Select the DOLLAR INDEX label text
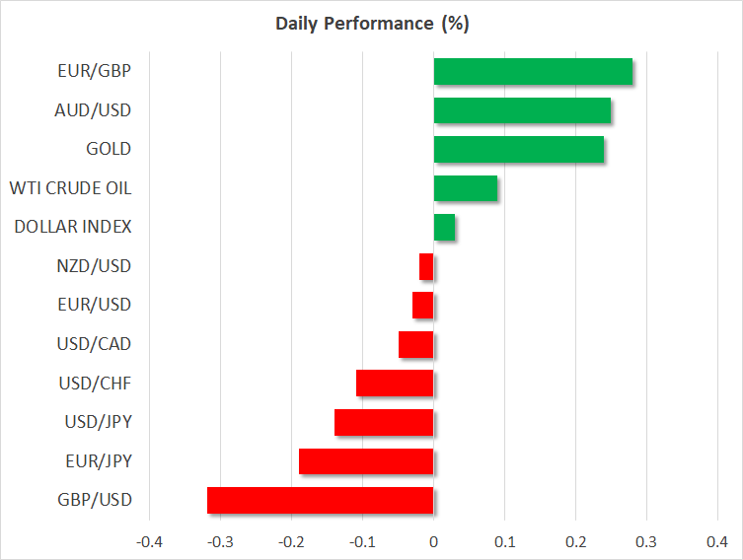This screenshot has height=560, width=743. point(73,227)
